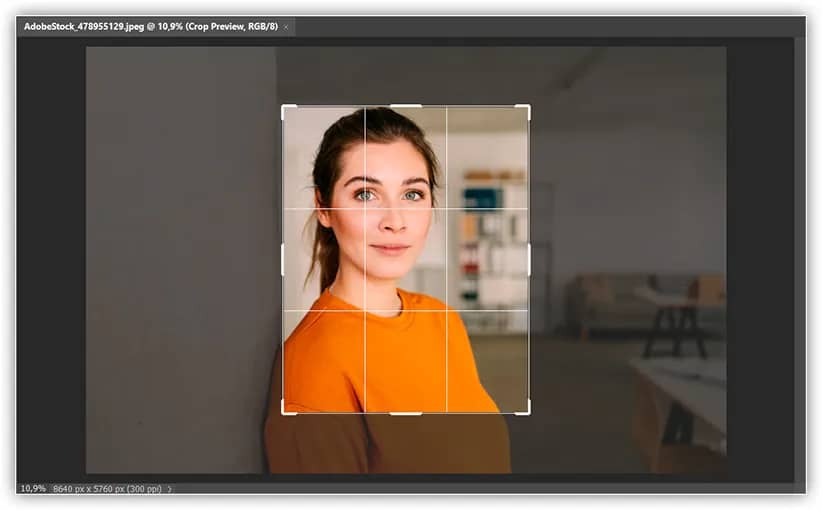Click the top-right crop corner handle
The height and width of the screenshot is (510, 822).
(526, 108)
